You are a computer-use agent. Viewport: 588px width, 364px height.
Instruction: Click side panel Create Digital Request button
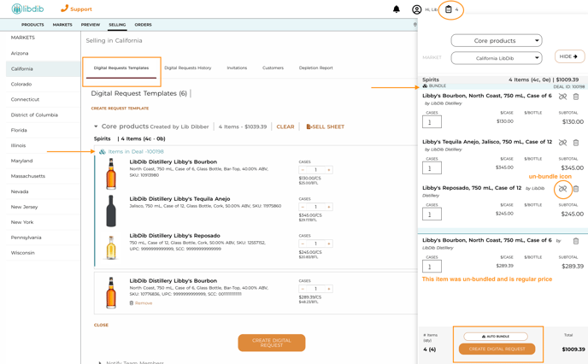pyautogui.click(x=497, y=349)
